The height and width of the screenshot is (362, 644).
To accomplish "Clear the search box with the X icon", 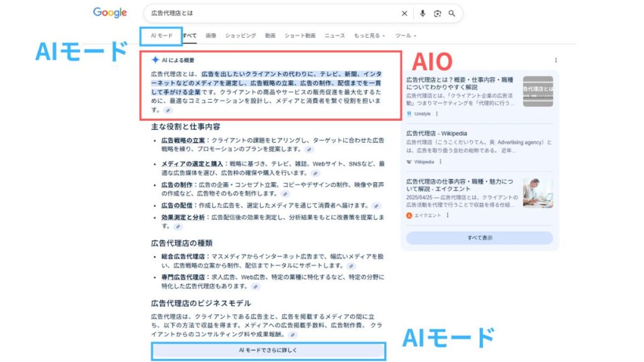I will click(x=404, y=14).
